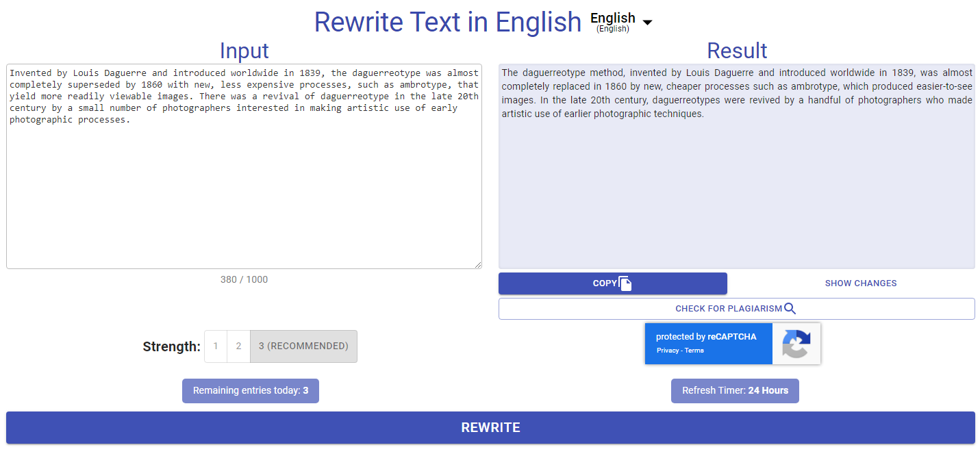Click the 380 / 1000 character counter
Image resolution: width=980 pixels, height=456 pixels.
click(244, 279)
